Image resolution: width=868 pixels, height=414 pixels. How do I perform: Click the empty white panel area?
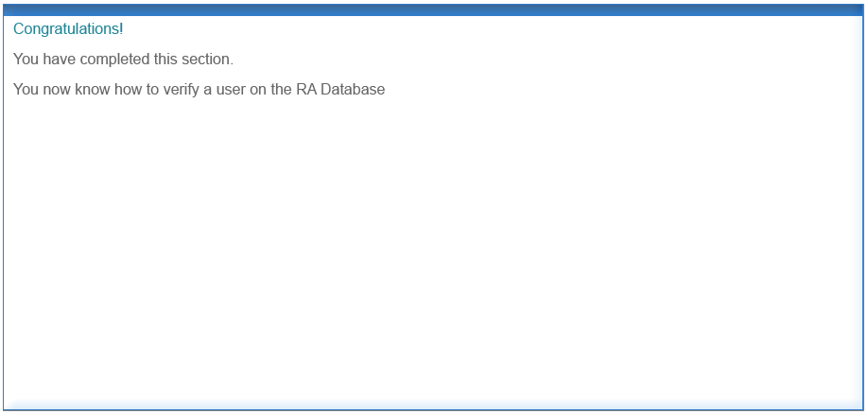(x=433, y=250)
